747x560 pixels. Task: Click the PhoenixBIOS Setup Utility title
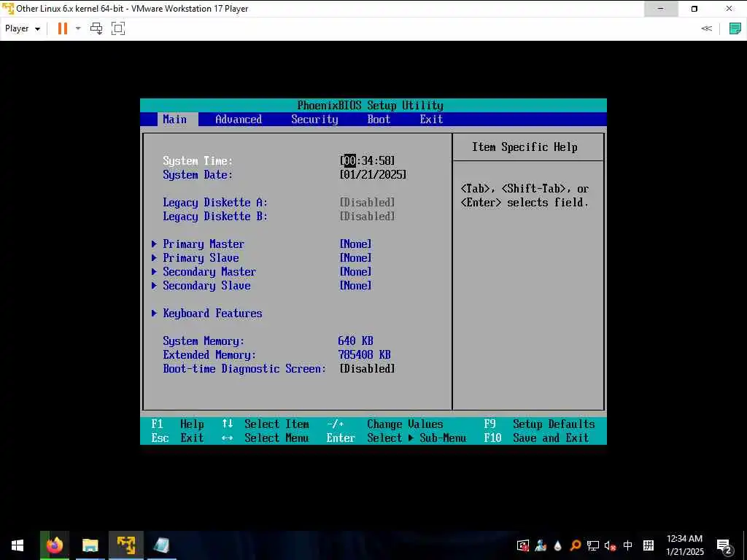click(370, 105)
